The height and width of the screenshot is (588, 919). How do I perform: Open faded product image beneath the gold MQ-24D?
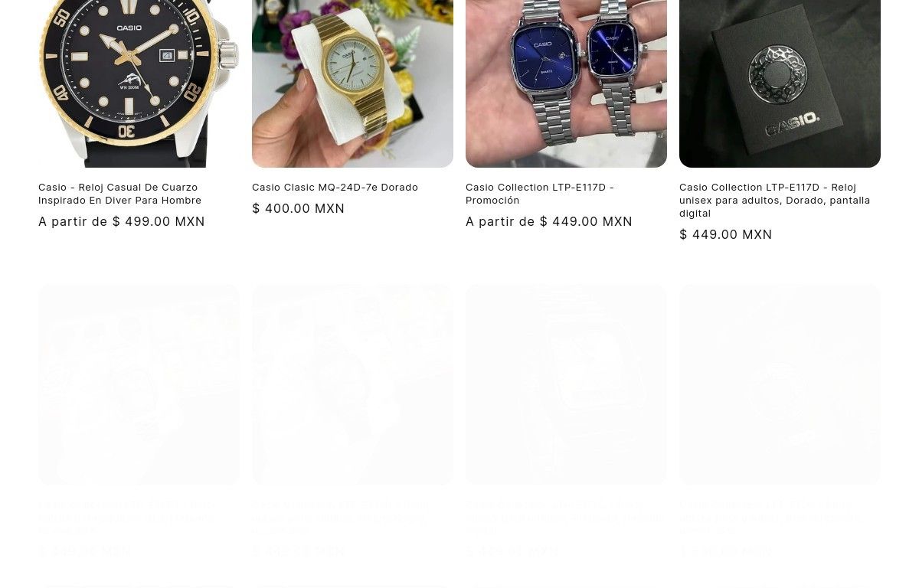(x=352, y=384)
